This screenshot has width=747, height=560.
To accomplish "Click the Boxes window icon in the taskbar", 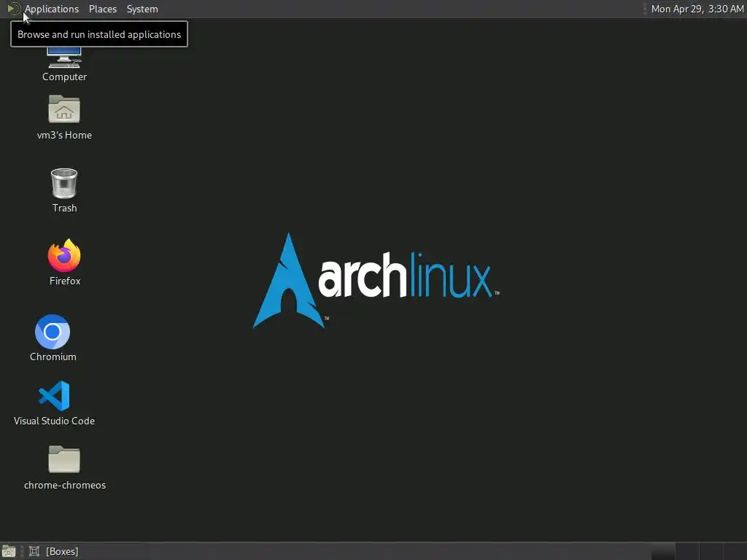I will 34,551.
